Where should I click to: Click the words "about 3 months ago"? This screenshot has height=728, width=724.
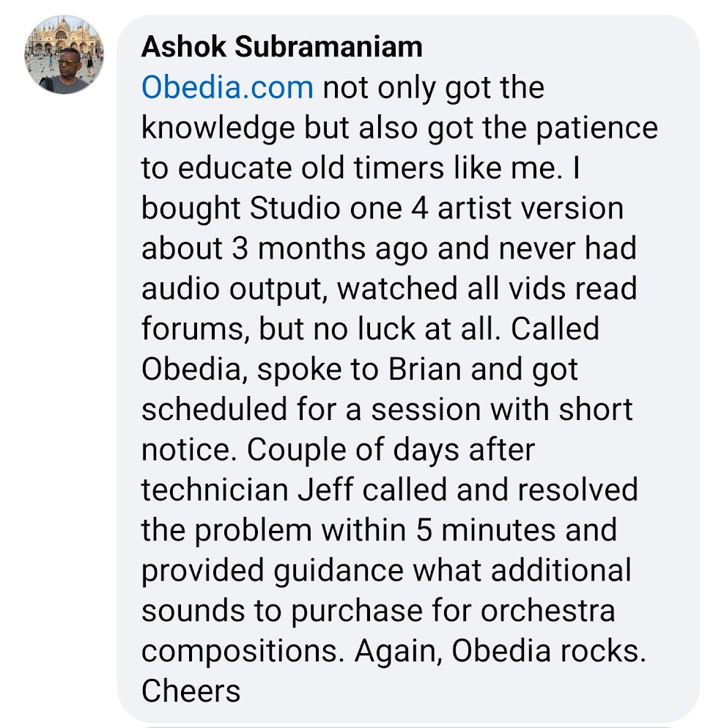click(284, 249)
